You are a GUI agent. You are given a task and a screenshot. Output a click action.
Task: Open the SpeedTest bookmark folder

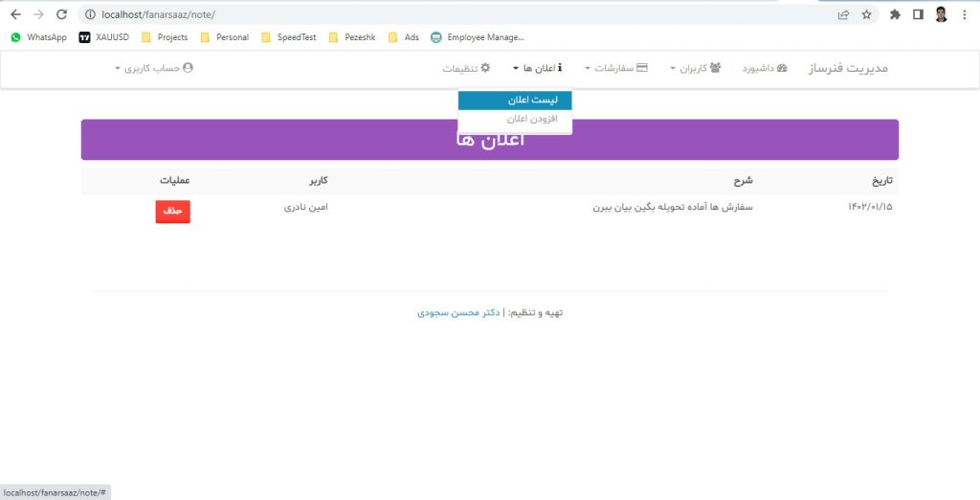[x=289, y=37]
